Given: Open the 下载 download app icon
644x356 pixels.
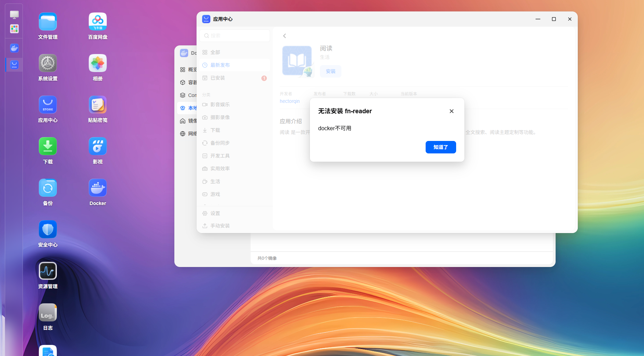Looking at the screenshot, I should [x=48, y=146].
